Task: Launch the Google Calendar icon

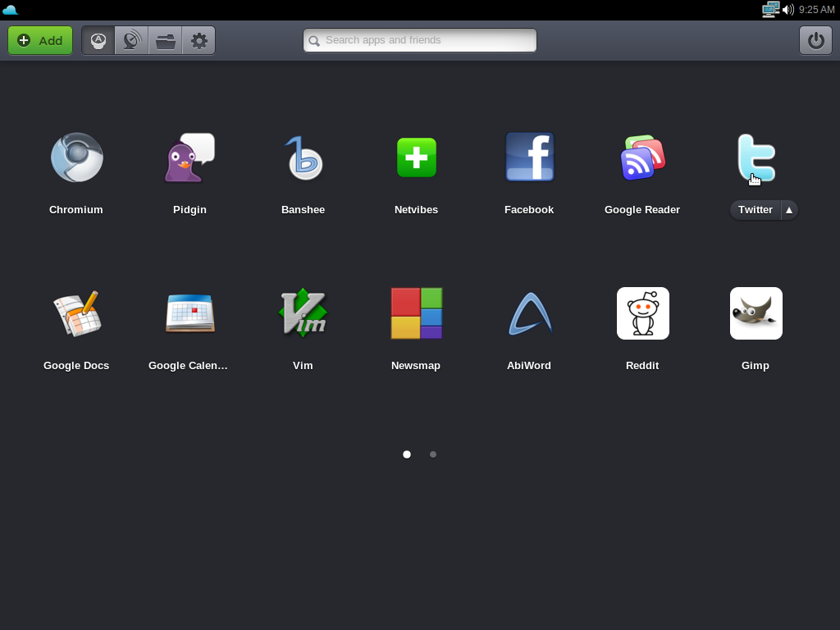Action: point(189,313)
